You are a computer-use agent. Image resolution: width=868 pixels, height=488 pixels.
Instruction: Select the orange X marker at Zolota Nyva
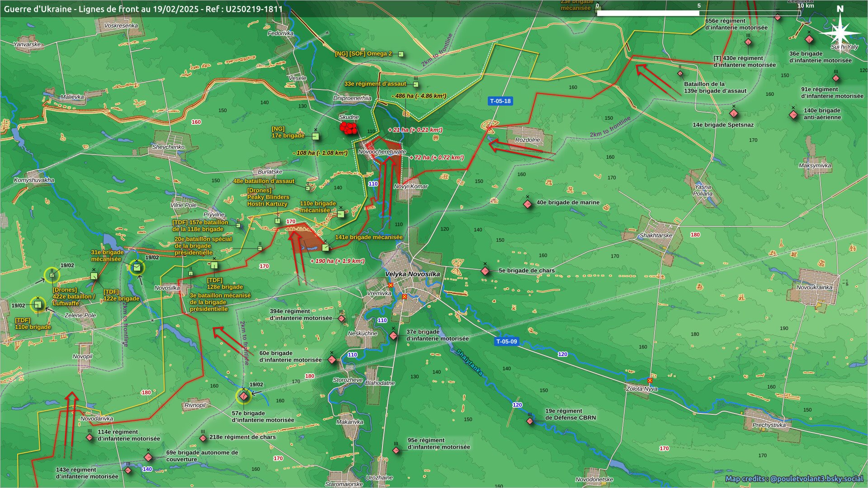pyautogui.click(x=650, y=380)
